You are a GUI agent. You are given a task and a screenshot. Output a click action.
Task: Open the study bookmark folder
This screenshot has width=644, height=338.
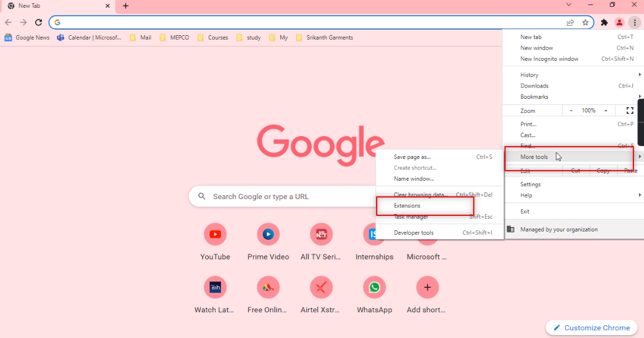248,37
